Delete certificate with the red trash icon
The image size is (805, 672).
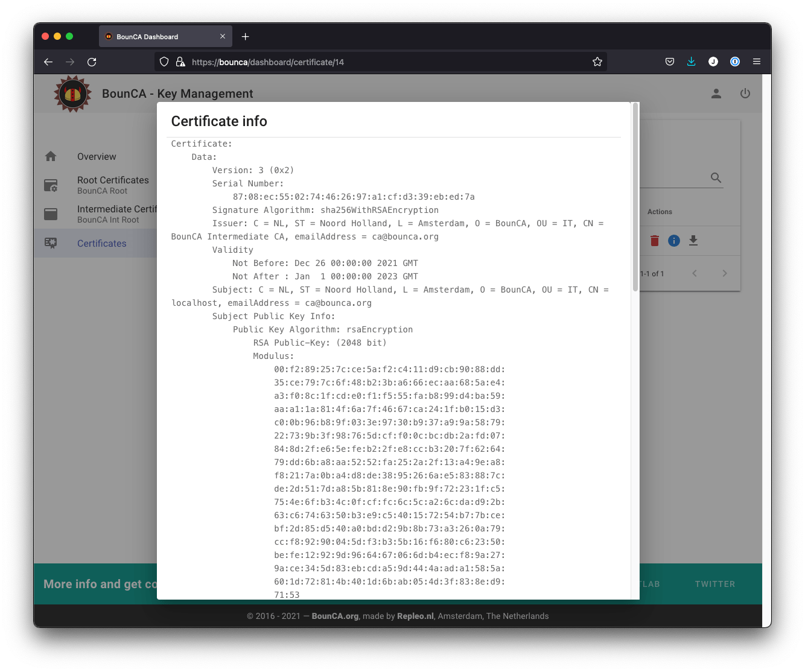coord(655,241)
